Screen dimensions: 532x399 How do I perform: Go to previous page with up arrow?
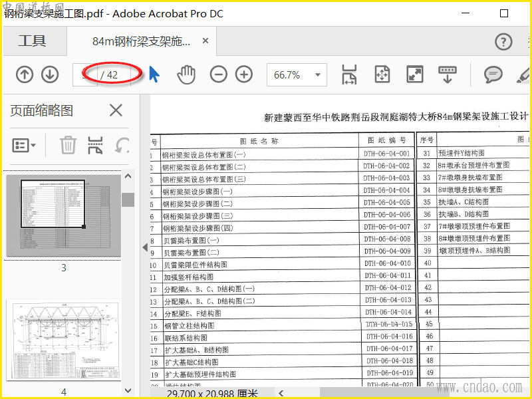click(x=25, y=74)
